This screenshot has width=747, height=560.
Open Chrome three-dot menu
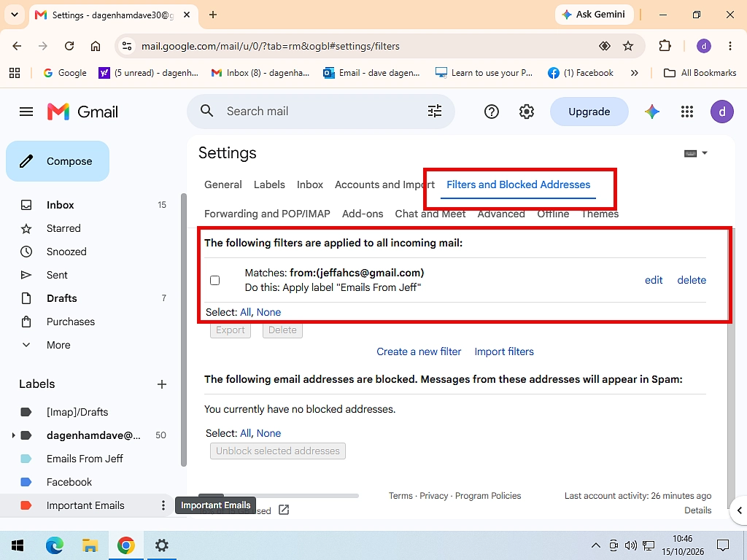(729, 46)
